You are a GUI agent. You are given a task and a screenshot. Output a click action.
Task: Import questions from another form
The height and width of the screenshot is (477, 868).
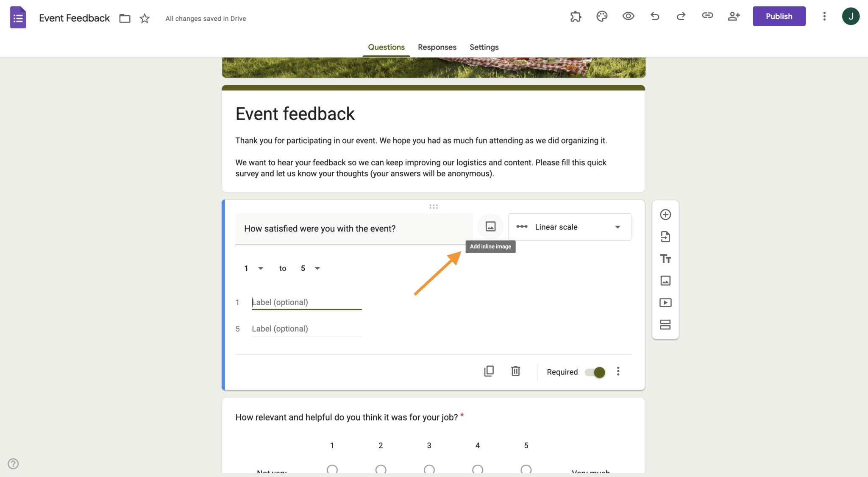665,237
